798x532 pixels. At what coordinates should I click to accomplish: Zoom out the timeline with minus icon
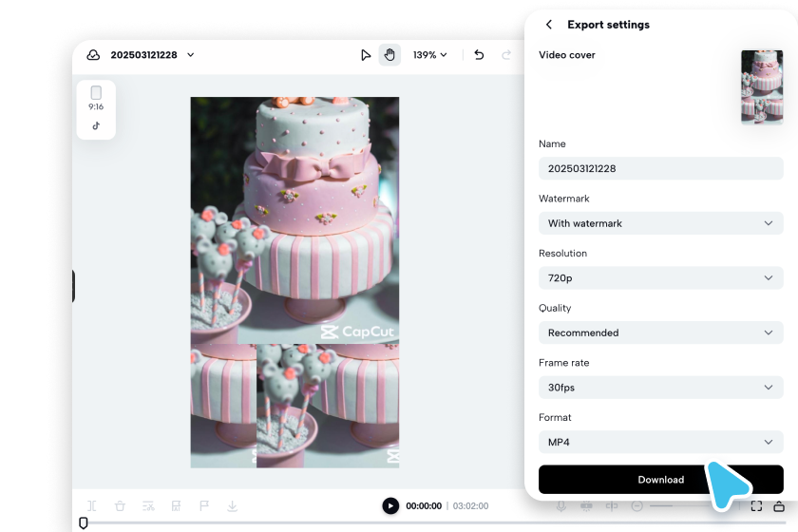coord(636,506)
